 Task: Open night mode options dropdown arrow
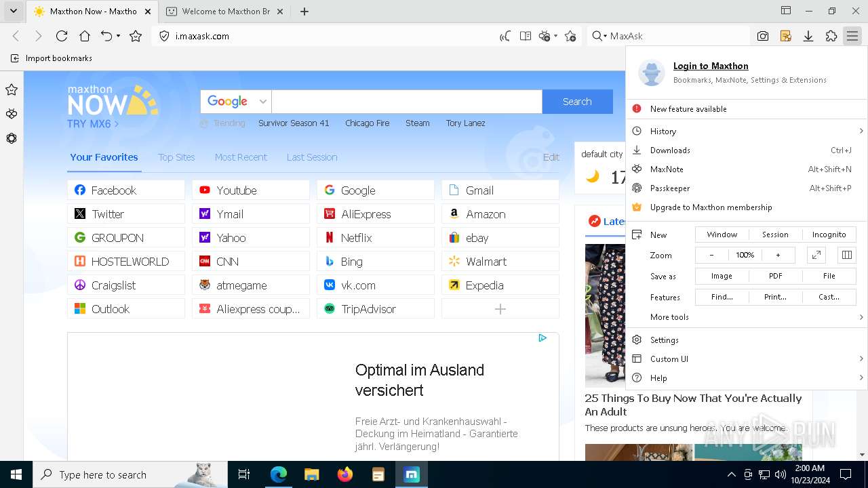point(555,36)
